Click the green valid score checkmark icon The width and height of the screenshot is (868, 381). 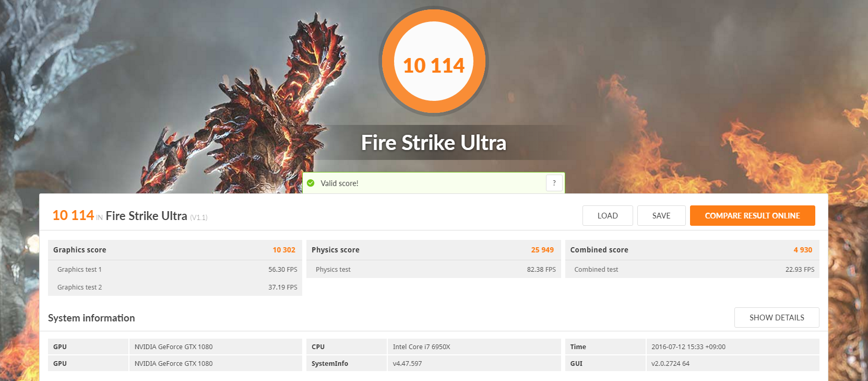pyautogui.click(x=311, y=183)
